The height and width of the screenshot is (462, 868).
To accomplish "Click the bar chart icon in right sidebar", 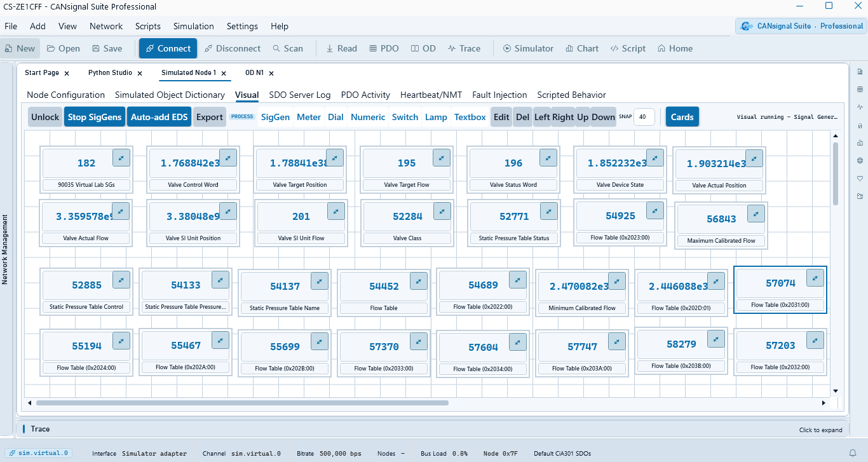I will point(860,142).
